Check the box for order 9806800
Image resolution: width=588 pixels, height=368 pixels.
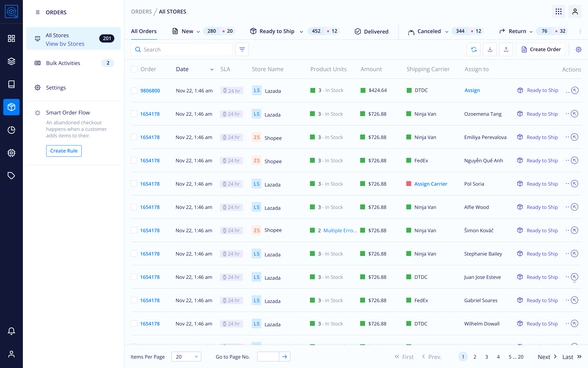coord(134,91)
